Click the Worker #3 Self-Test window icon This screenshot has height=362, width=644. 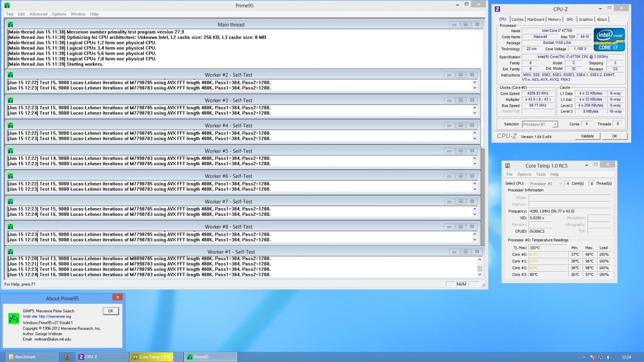click(x=10, y=100)
